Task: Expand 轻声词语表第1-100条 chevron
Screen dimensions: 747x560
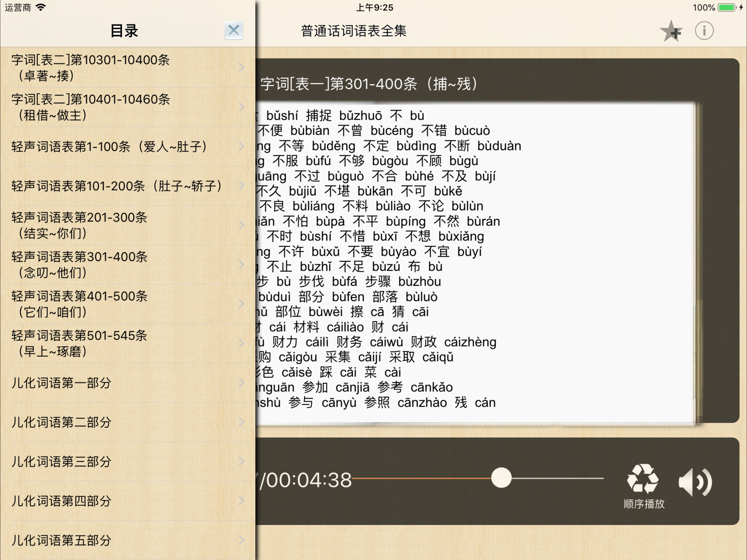Action: pyautogui.click(x=241, y=146)
